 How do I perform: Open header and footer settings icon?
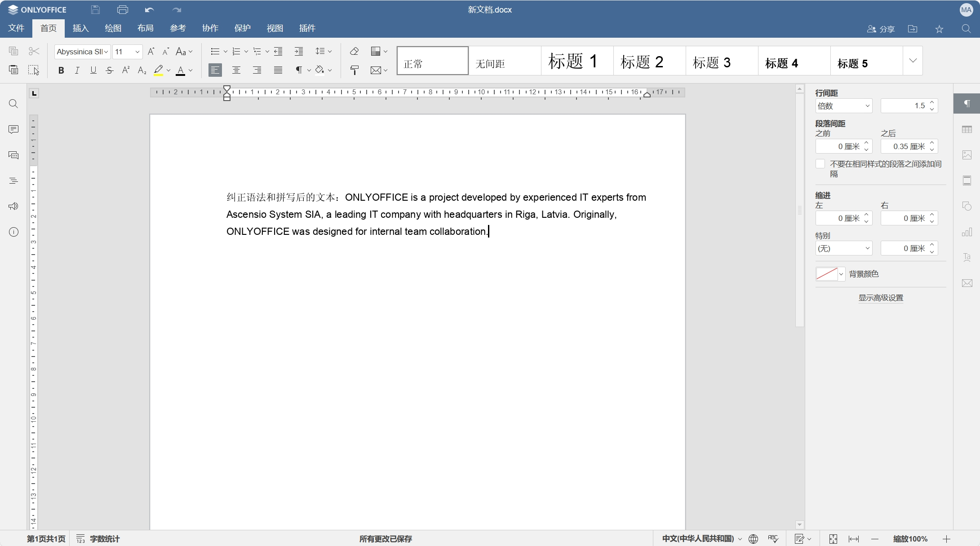967,181
